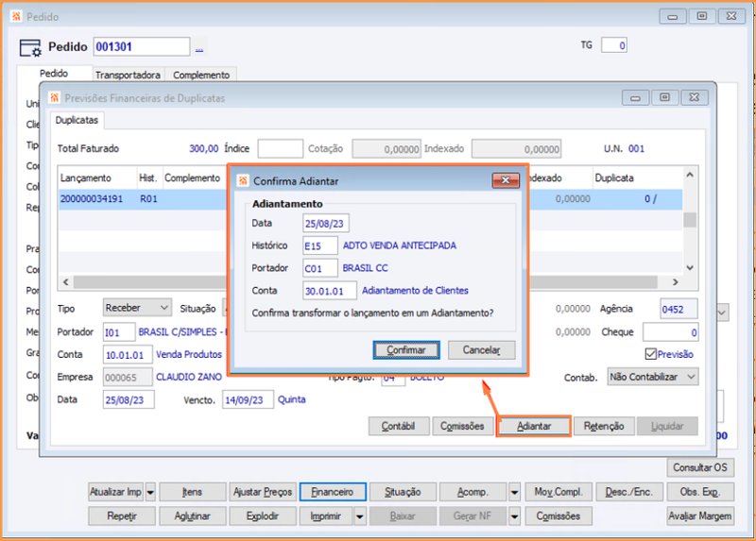The width and height of the screenshot is (756, 541).
Task: Click the Contábil button
Action: point(398,426)
